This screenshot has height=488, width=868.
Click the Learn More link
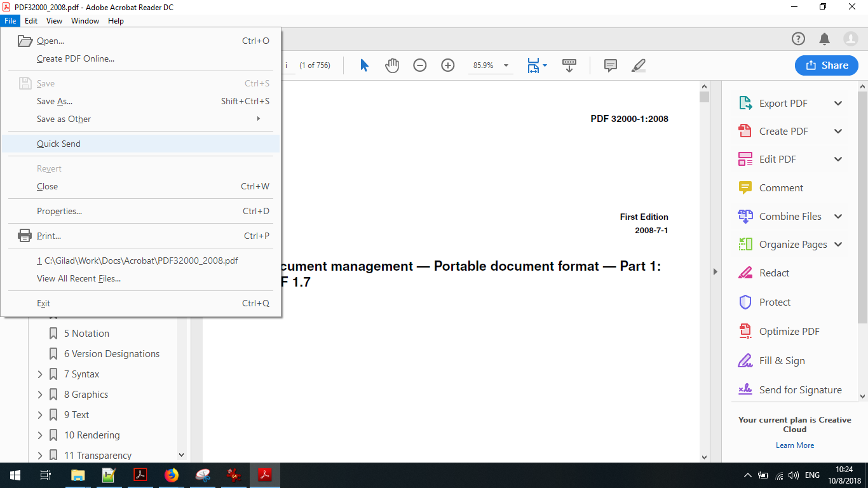coord(794,445)
